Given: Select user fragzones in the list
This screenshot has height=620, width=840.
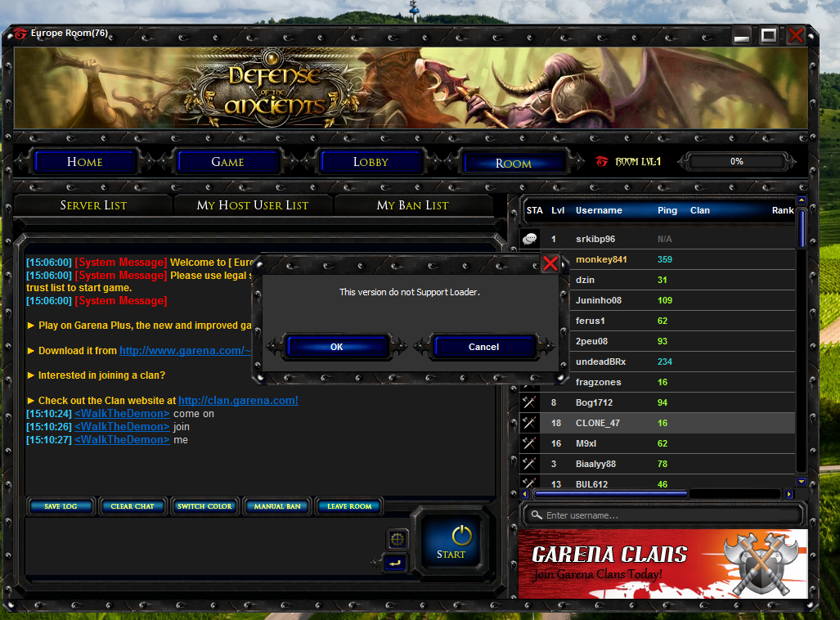Looking at the screenshot, I should coord(681,382).
